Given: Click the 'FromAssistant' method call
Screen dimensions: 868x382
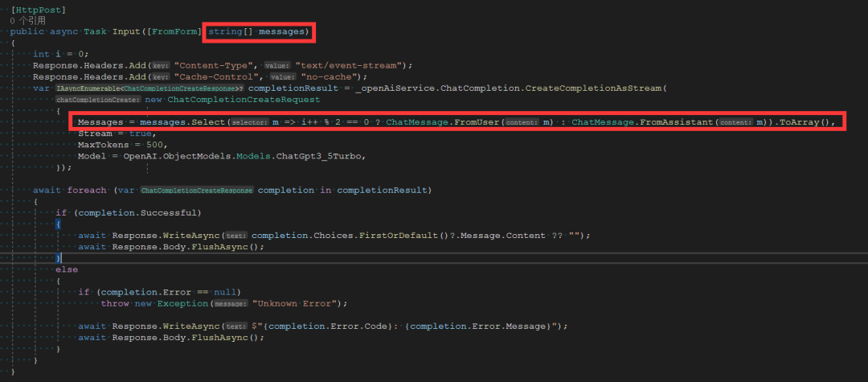Looking at the screenshot, I should pos(677,121).
